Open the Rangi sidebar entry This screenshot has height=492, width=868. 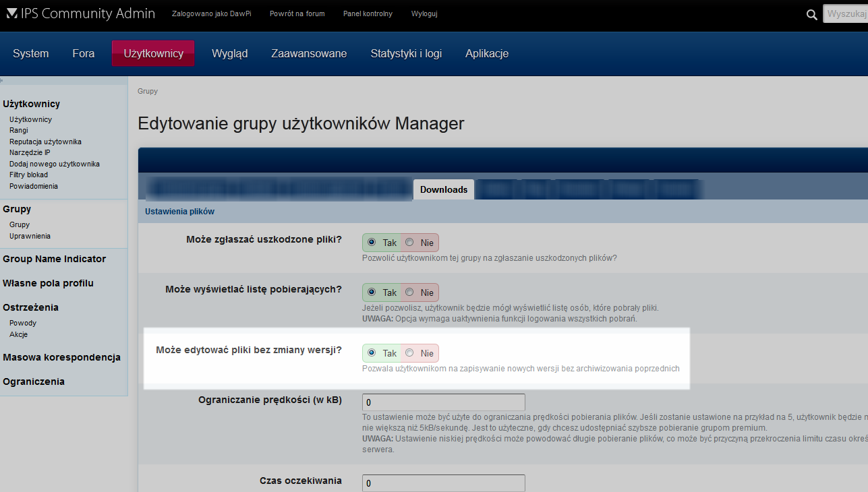click(x=18, y=130)
